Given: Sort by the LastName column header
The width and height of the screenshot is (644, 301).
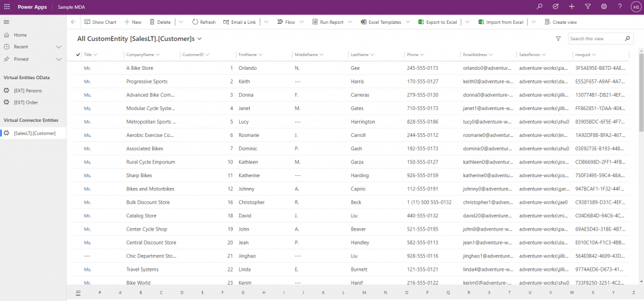Looking at the screenshot, I should click(x=359, y=54).
